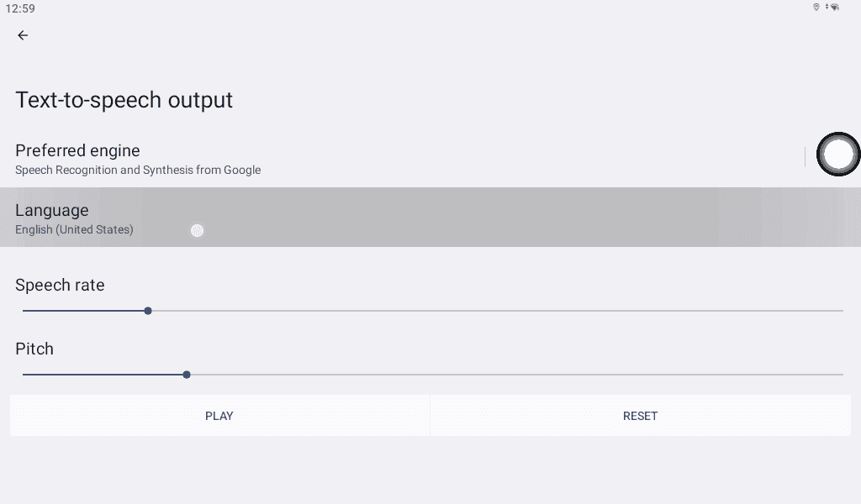The image size is (861, 504).
Task: Set Speech rate to maximum at track end
Action: pos(843,311)
